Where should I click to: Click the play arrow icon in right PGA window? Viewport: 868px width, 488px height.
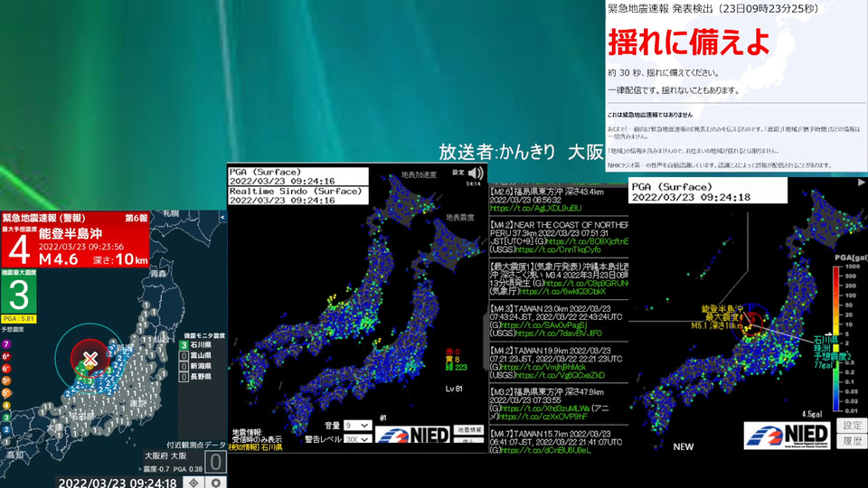click(862, 182)
